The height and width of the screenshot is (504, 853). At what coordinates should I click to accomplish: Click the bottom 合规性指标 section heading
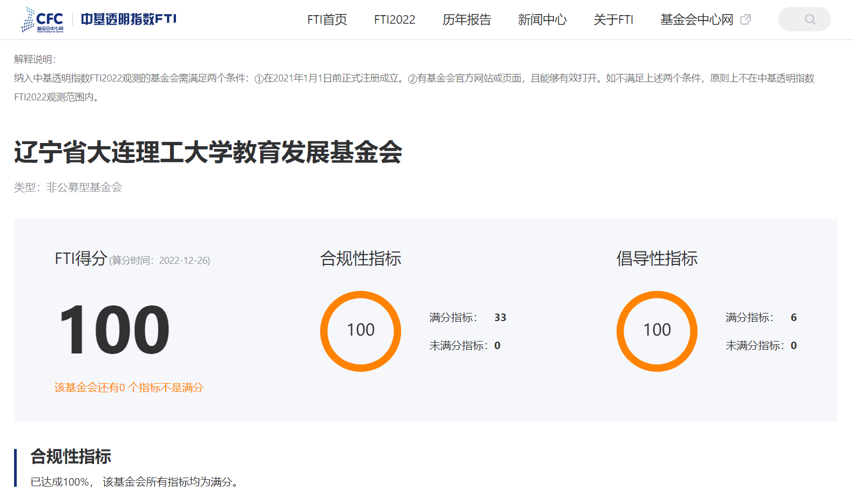[71, 457]
